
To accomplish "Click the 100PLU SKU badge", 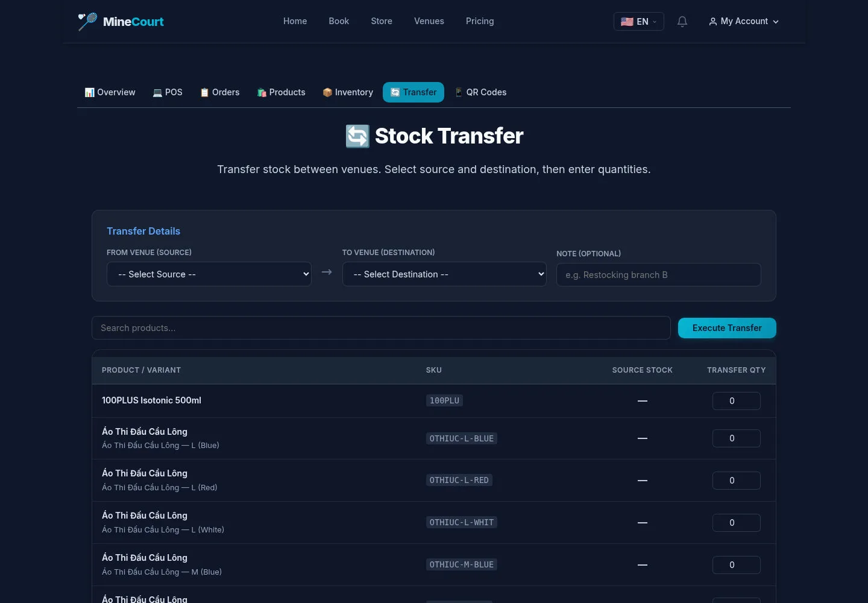I will pos(444,400).
